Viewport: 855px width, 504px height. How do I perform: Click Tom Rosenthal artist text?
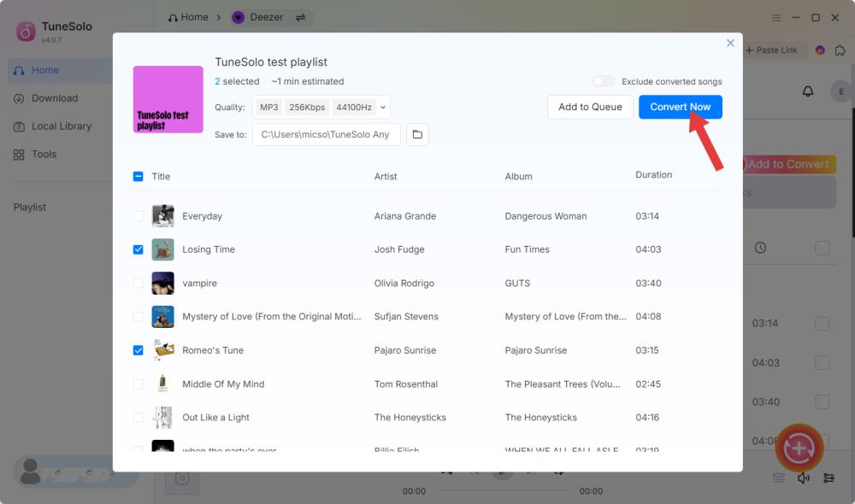pyautogui.click(x=405, y=384)
